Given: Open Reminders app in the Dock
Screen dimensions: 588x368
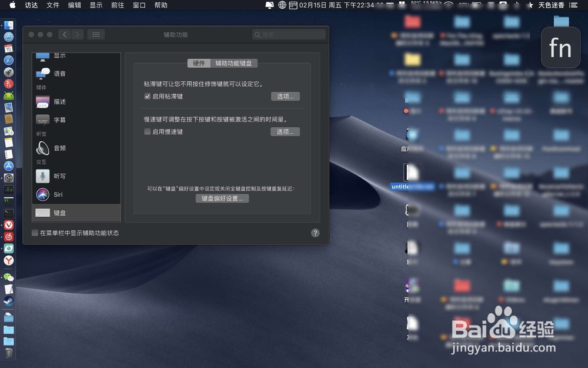Looking at the screenshot, I should coord(9,154).
